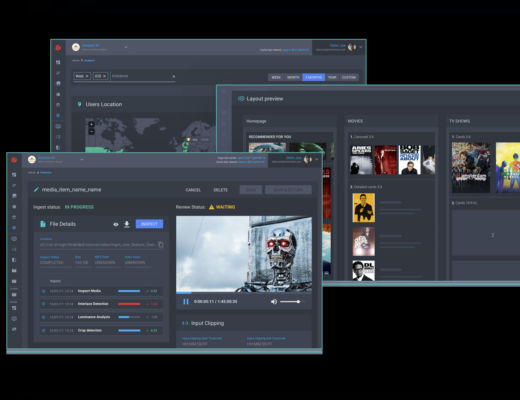This screenshot has width=520, height=400.
Task: Select the CUSTOM range tab in dashboard window
Action: pos(349,77)
